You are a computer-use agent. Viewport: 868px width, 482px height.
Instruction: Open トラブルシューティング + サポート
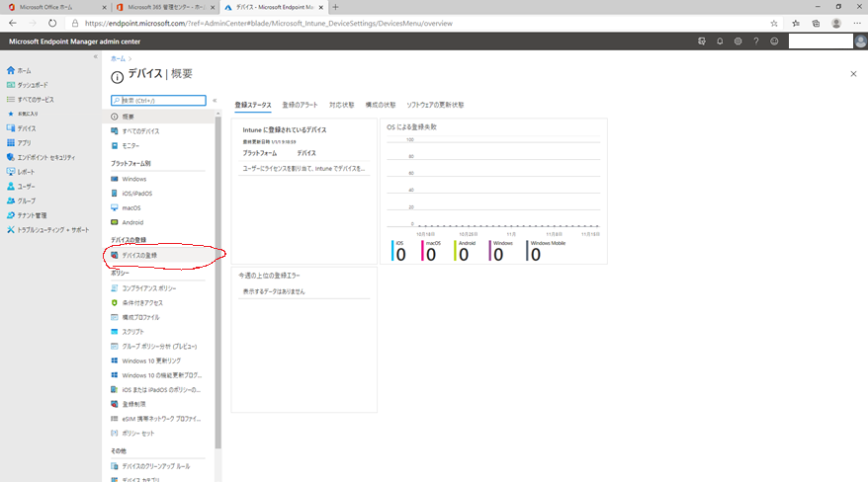47,230
